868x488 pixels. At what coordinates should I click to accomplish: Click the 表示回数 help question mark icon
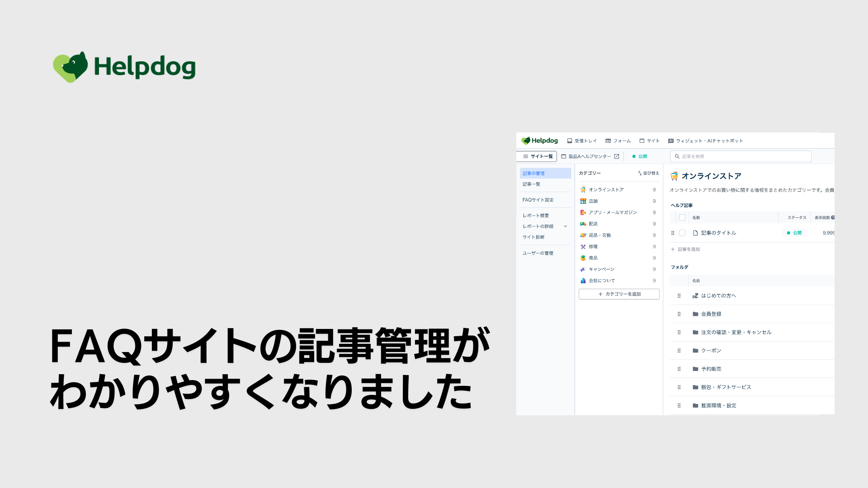tap(833, 218)
